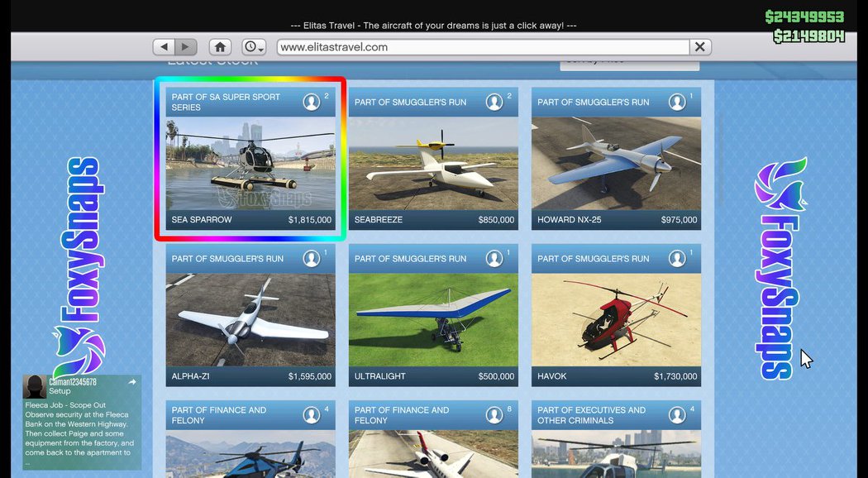868x478 pixels.
Task: Click the Seabreeze $850,000 price
Action: (497, 220)
